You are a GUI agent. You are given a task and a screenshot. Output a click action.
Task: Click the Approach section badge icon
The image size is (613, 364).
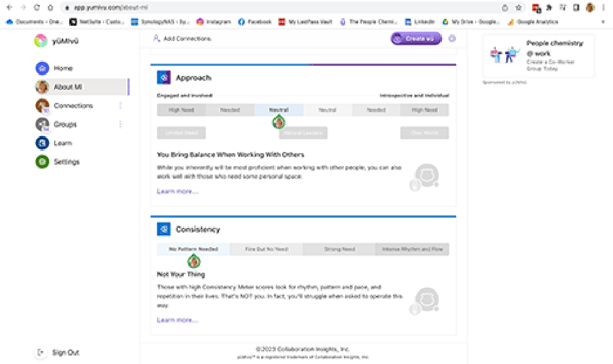(x=163, y=77)
